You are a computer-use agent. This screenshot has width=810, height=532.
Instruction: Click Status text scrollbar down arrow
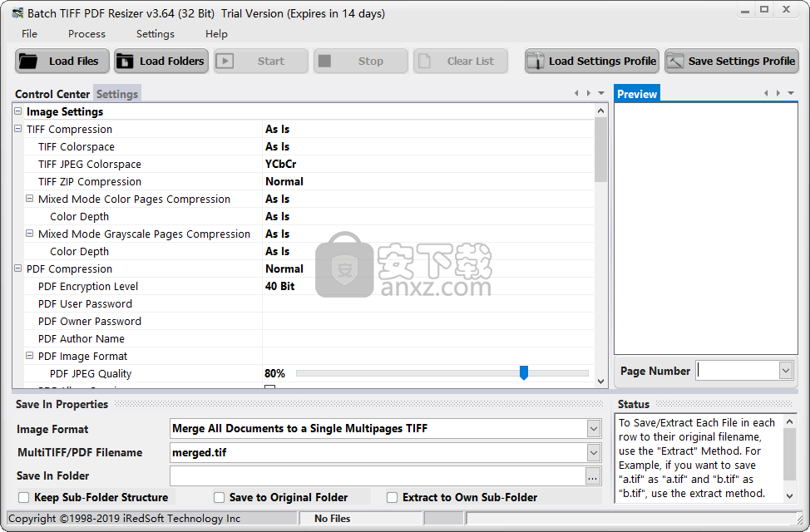[789, 496]
